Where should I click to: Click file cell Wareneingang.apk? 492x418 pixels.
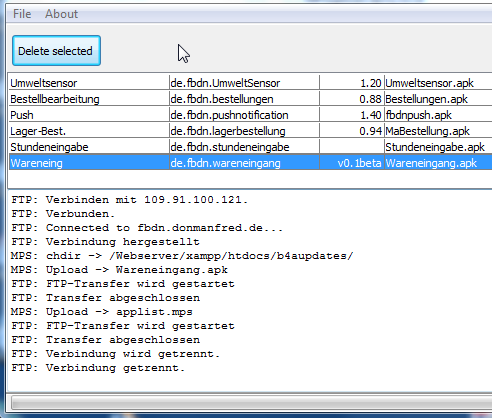coord(438,163)
